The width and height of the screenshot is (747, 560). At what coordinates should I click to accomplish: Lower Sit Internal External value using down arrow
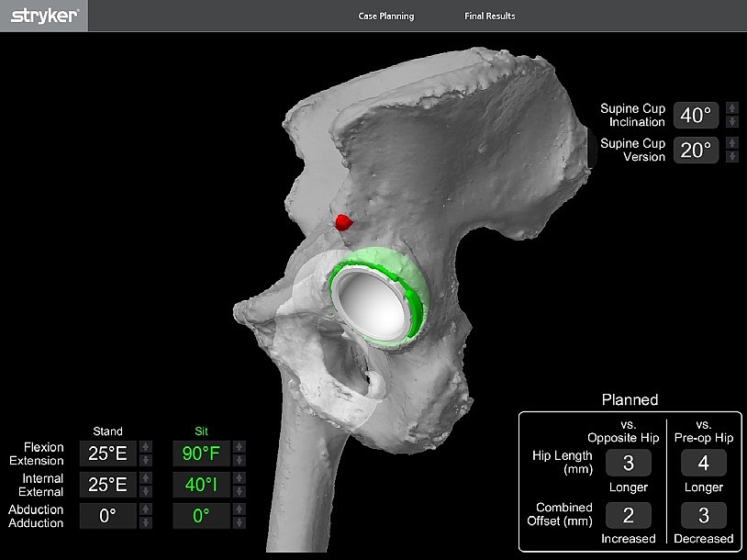(240, 491)
